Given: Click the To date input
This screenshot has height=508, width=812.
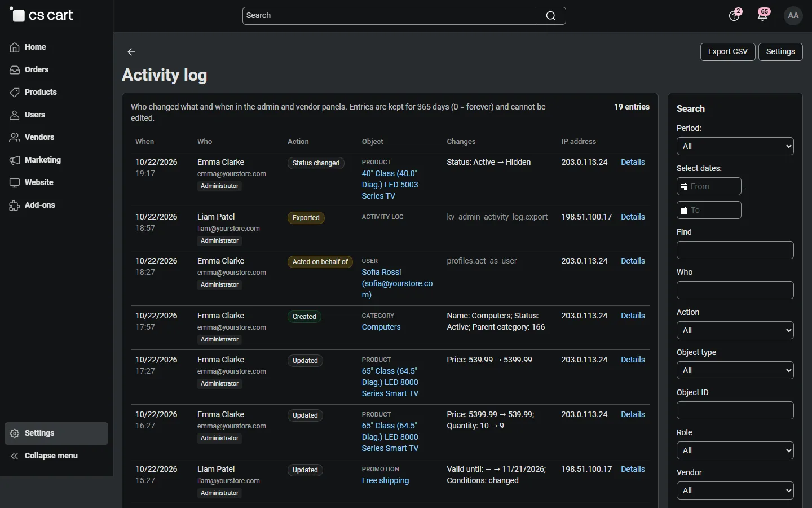Looking at the screenshot, I should tap(709, 210).
